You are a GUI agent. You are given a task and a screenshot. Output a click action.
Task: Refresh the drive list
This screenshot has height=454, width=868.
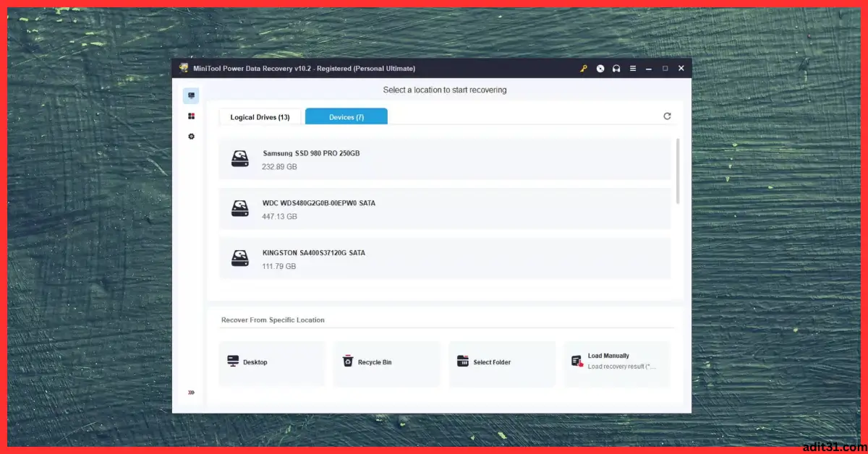tap(667, 116)
